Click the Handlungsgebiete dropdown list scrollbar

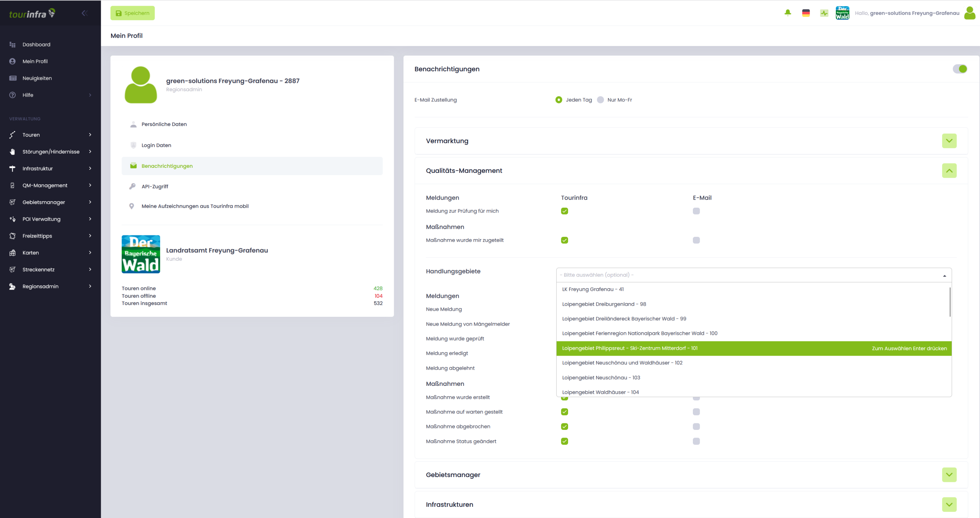(950, 303)
